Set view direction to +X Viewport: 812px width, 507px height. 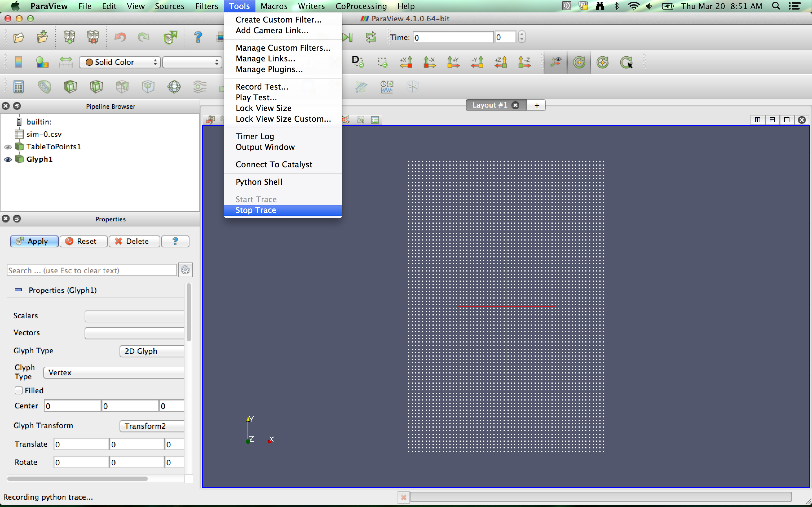click(x=406, y=62)
